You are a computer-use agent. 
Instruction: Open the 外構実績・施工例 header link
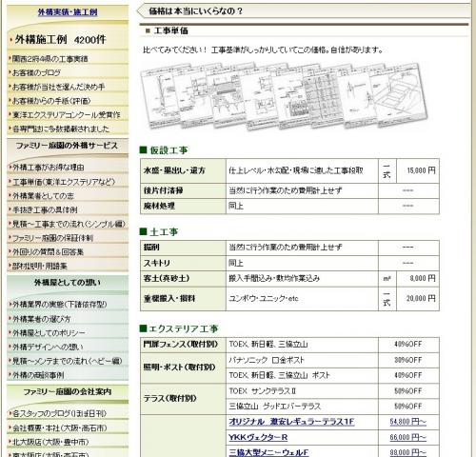(x=68, y=12)
